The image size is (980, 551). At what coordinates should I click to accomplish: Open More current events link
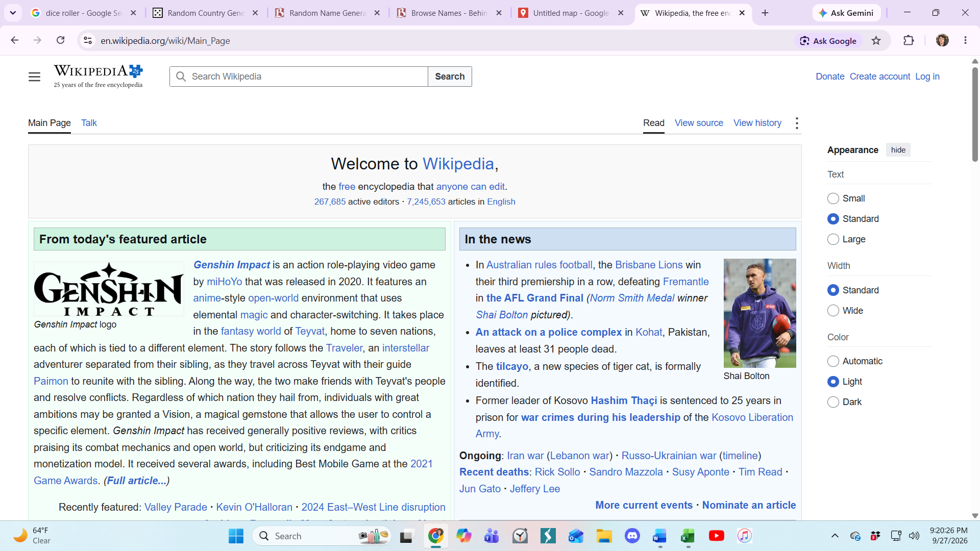tap(644, 505)
